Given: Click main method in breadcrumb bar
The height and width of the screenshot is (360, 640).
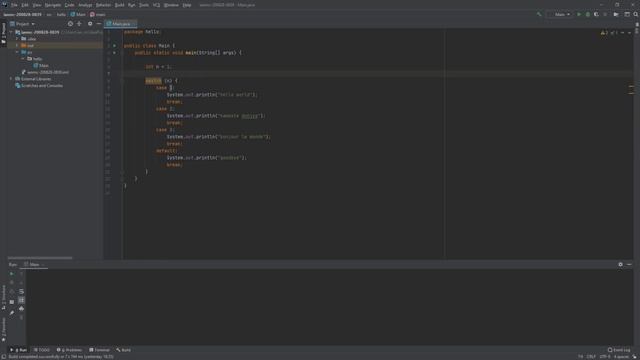Looking at the screenshot, I should [x=98, y=14].
